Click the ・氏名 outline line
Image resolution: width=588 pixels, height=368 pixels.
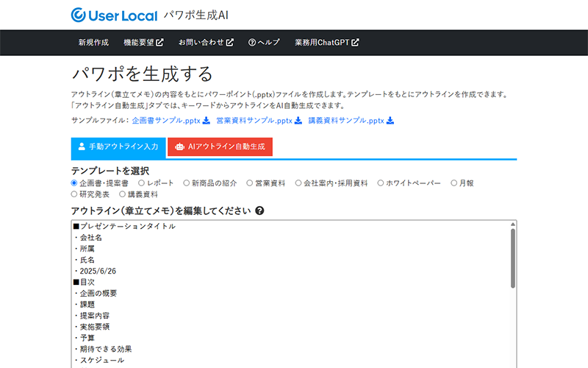[x=85, y=260]
